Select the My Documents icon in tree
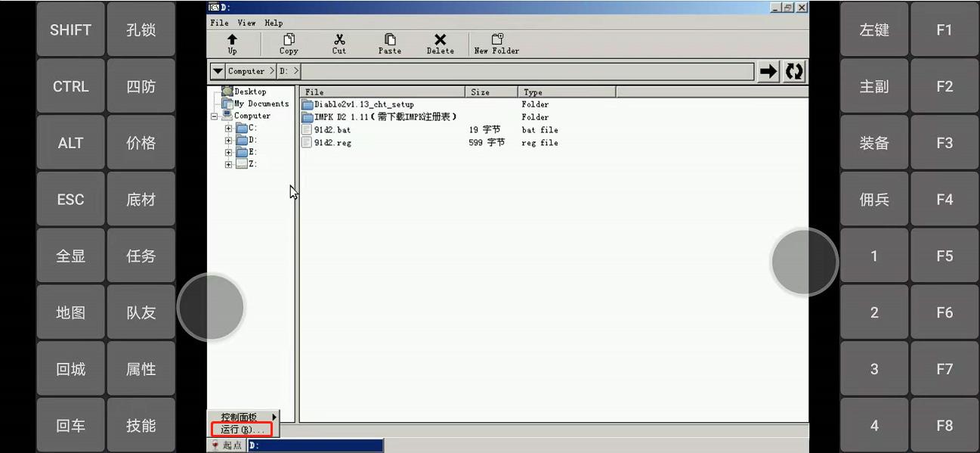This screenshot has width=980, height=453. (227, 104)
